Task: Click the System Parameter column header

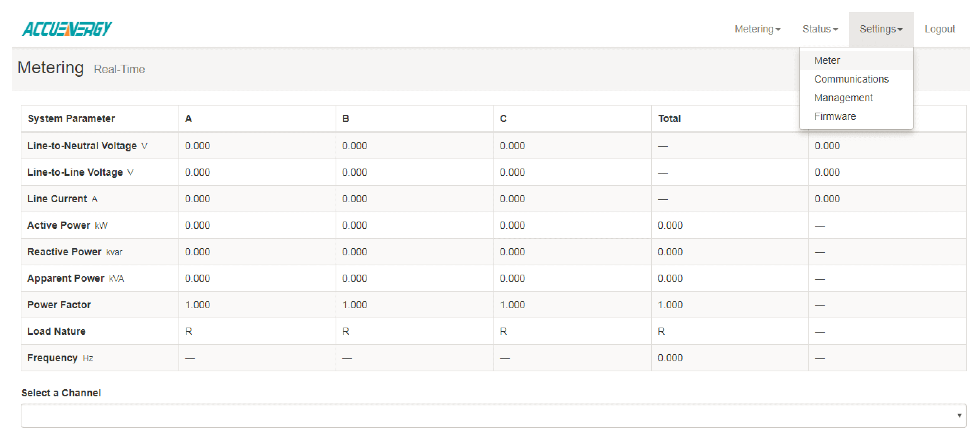Action: click(71, 119)
